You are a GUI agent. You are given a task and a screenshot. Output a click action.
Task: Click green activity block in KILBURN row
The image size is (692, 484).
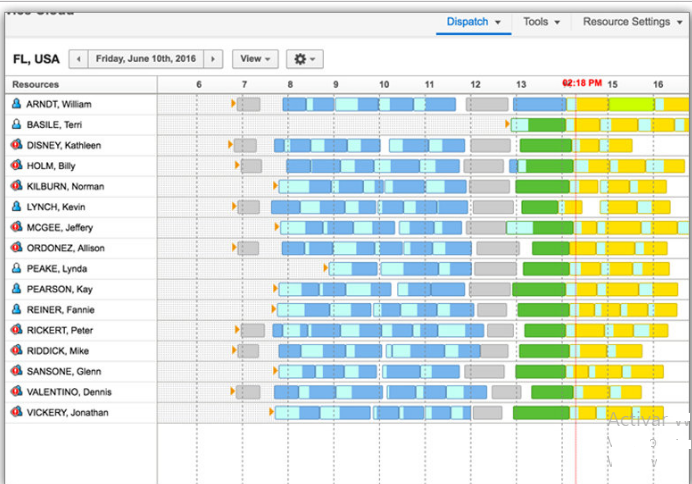[x=541, y=186]
